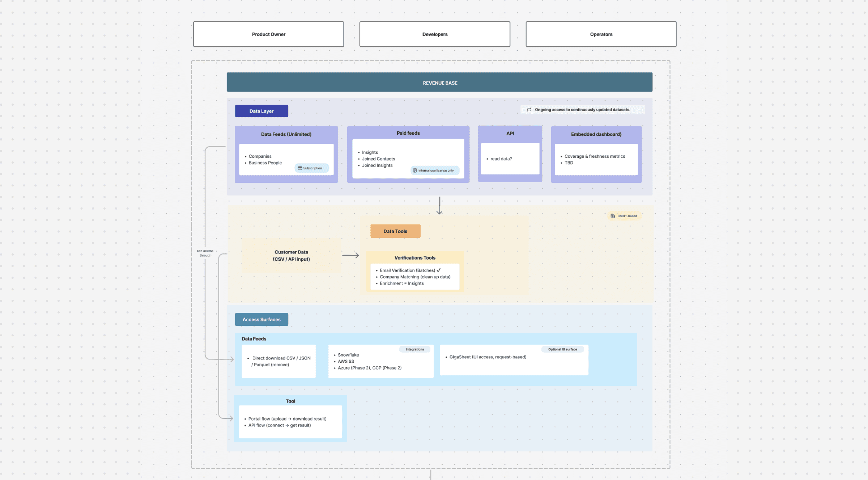
Task: Select the Data Layer label button
Action: [261, 111]
